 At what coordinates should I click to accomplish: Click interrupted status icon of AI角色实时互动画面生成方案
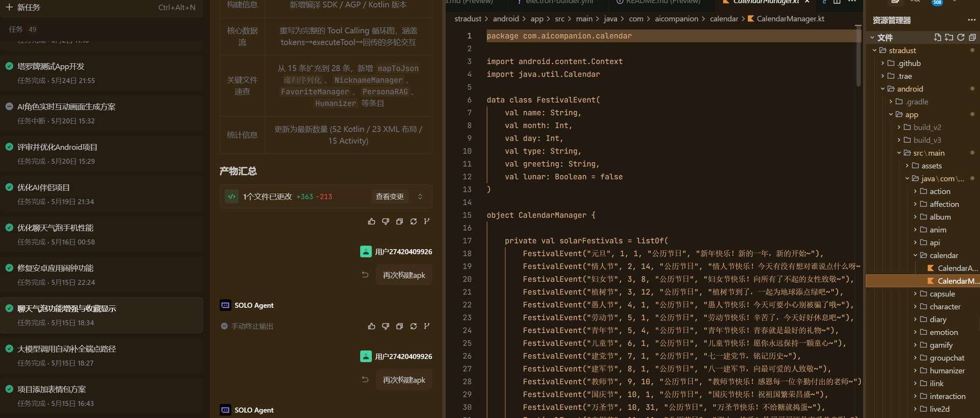click(x=9, y=106)
